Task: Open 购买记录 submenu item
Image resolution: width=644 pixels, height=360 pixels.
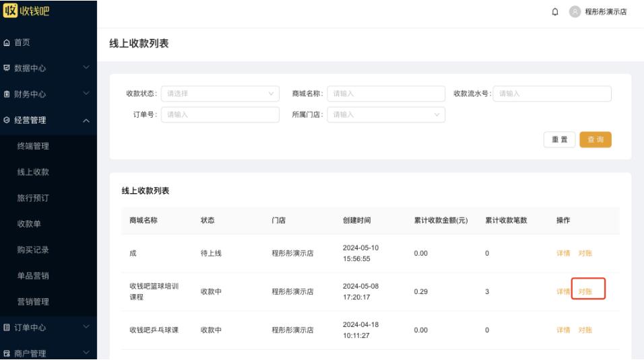Action: click(x=33, y=250)
